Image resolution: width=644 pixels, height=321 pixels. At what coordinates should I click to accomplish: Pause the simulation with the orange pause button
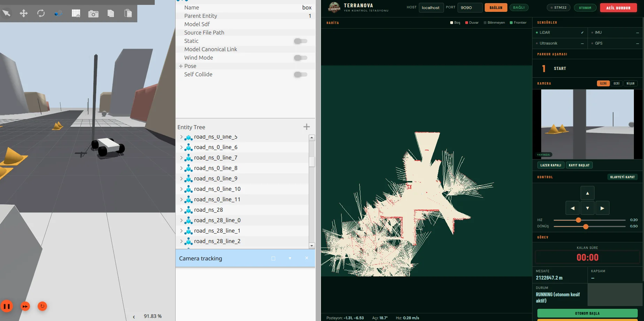(x=7, y=306)
